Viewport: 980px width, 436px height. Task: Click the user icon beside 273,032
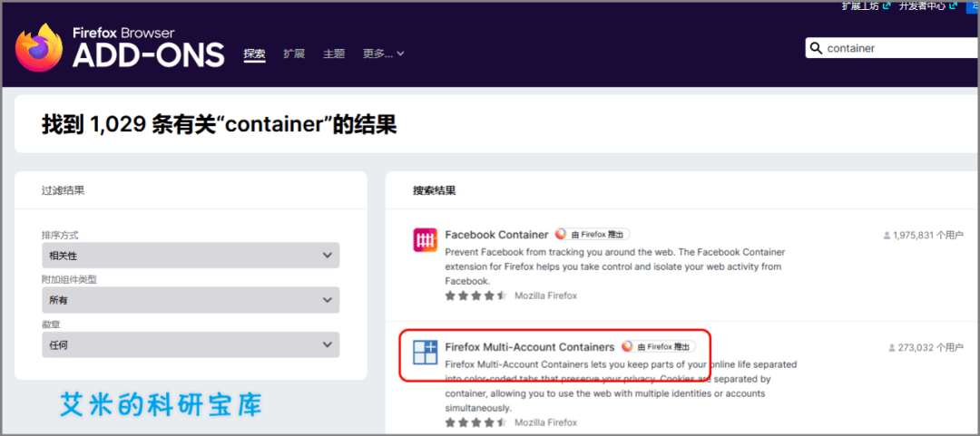[891, 347]
